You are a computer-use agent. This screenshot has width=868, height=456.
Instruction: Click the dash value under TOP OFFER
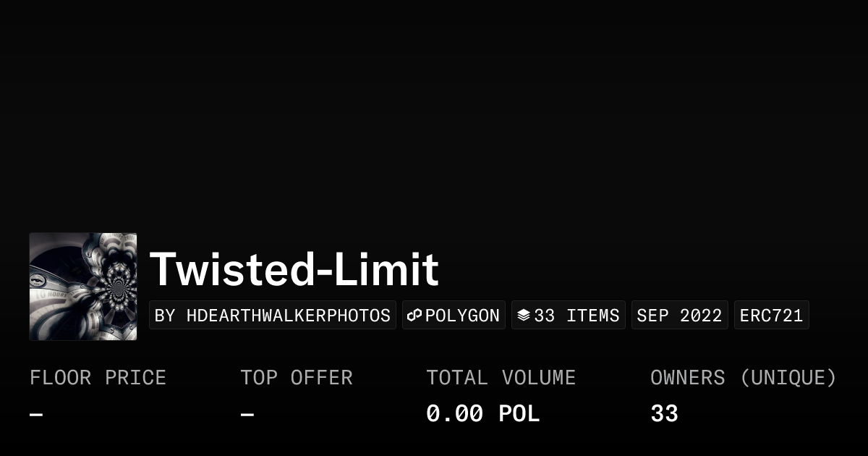coord(247,415)
